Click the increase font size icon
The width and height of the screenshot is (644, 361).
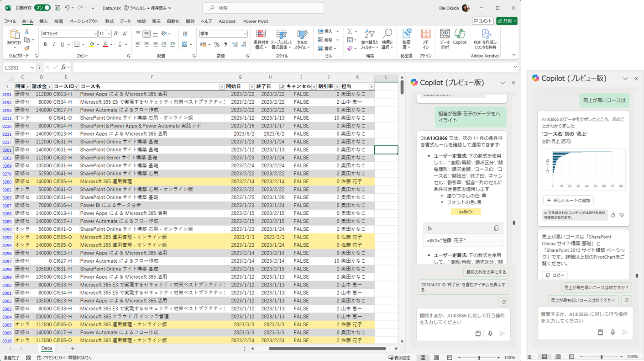pos(116,34)
